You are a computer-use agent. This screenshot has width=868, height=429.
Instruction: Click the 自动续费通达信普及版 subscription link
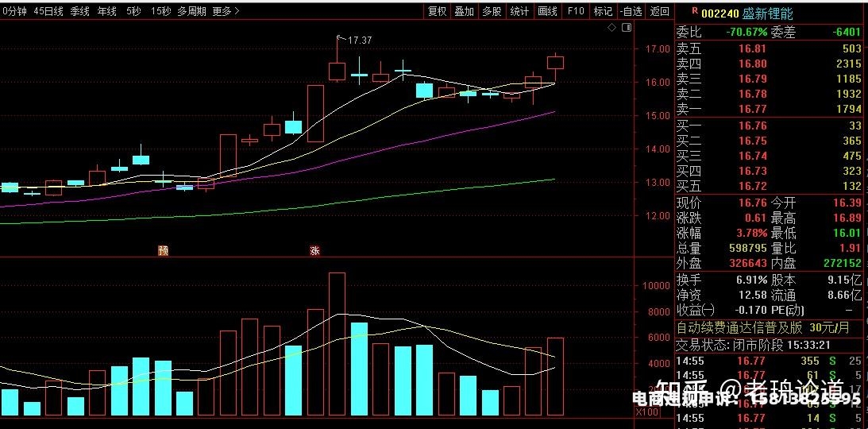tap(739, 327)
